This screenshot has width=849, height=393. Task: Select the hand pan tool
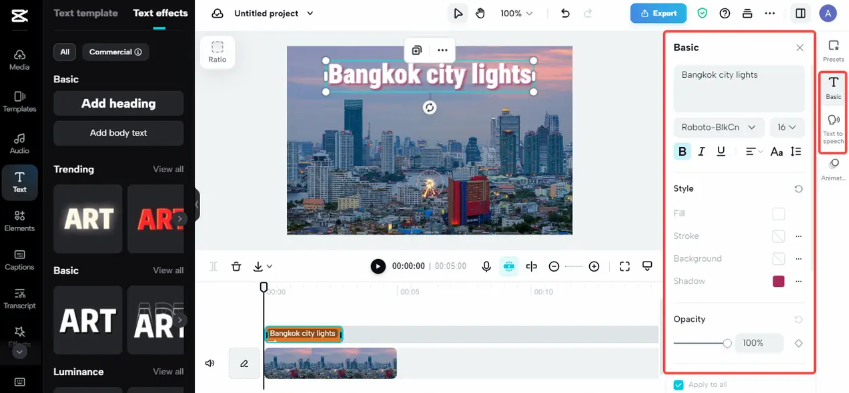pos(480,14)
